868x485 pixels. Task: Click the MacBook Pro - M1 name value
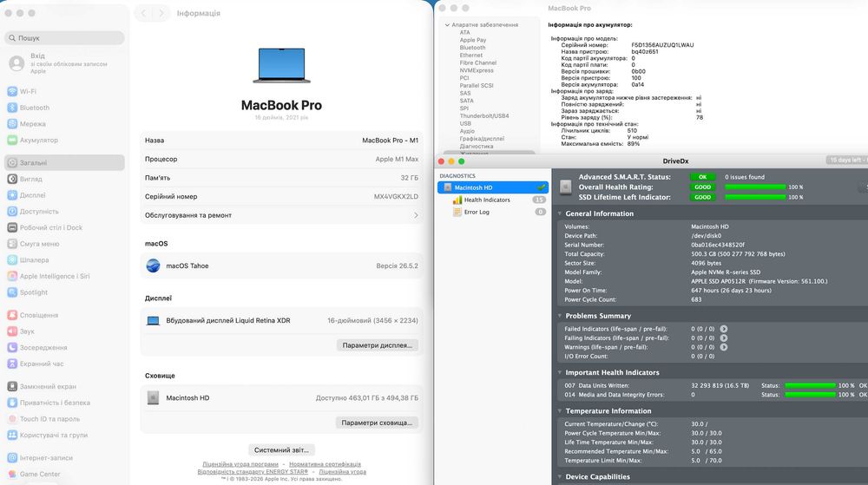[391, 141]
